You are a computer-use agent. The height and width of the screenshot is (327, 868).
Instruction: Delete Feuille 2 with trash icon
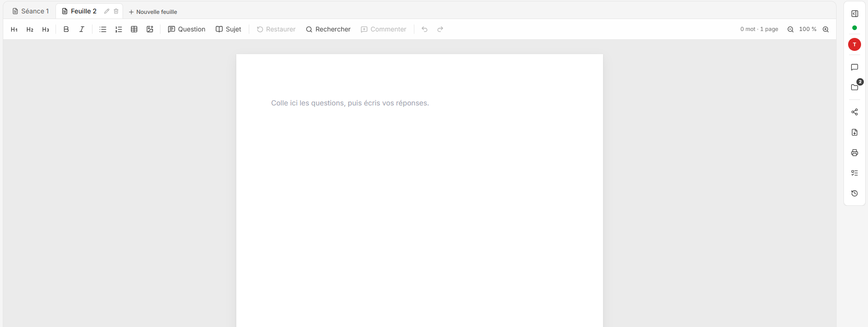pos(116,11)
